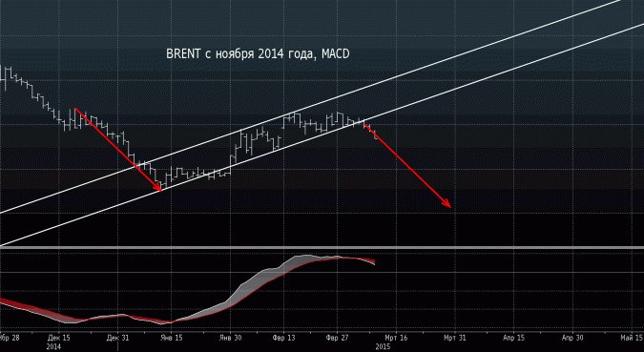Screen dimensions: 644x352
Task: Select the 'Дек 31' date axis label
Action: coord(117,338)
